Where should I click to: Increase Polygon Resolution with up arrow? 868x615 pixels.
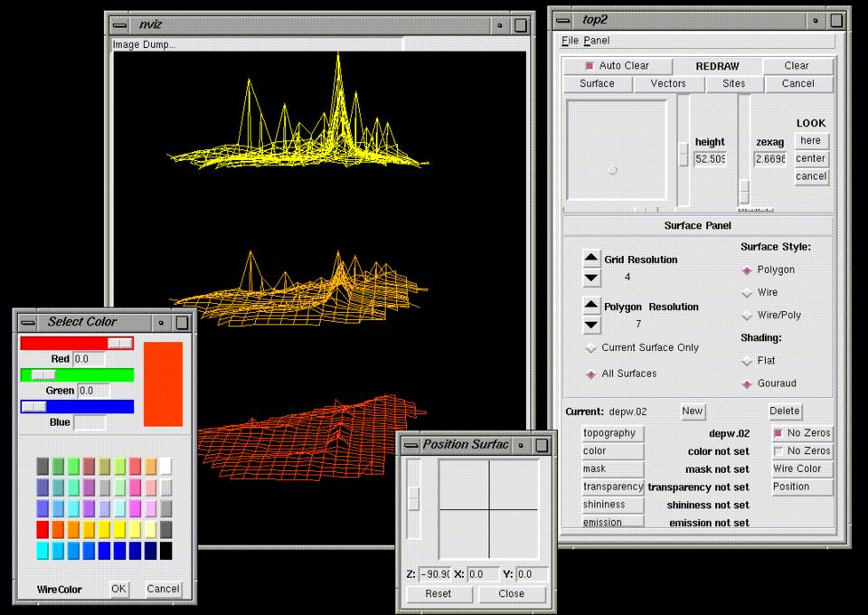(x=591, y=307)
